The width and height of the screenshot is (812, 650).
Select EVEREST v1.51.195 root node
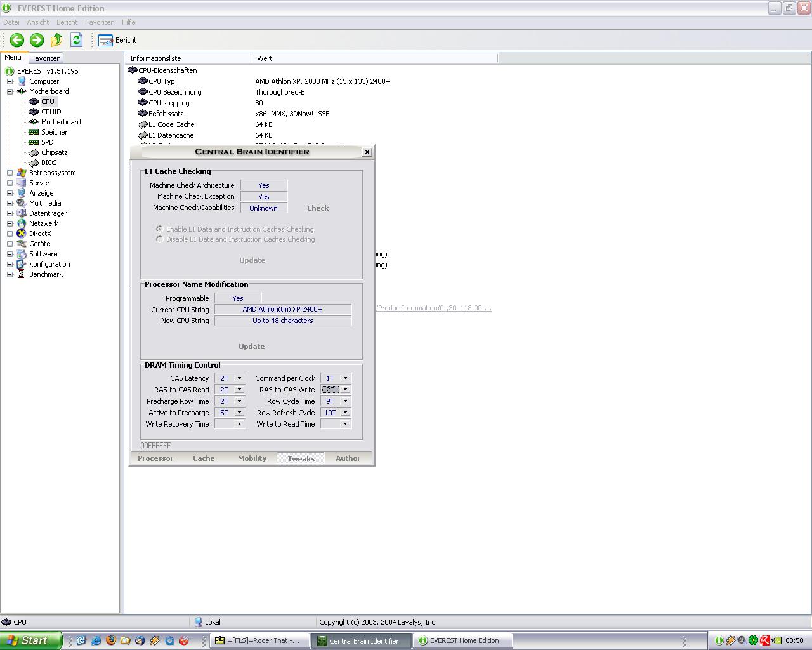(48, 71)
